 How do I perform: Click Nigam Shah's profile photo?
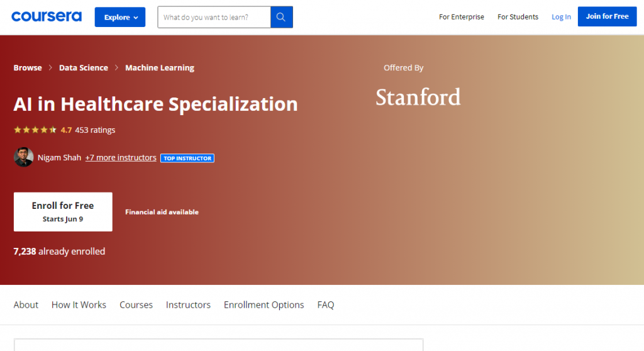point(23,157)
